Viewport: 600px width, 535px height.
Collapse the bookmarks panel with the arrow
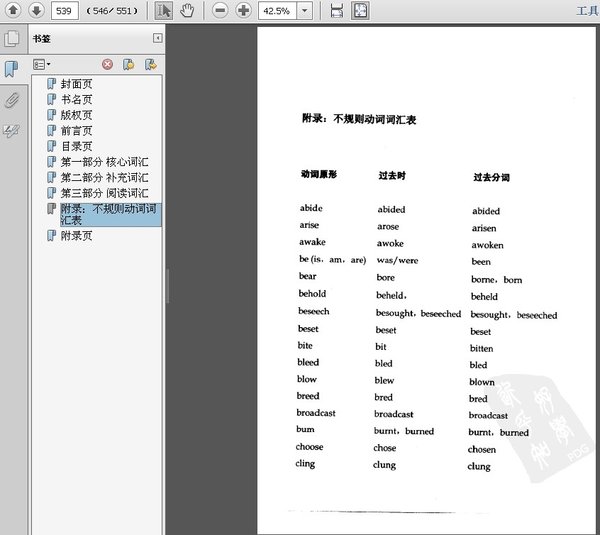(x=157, y=39)
